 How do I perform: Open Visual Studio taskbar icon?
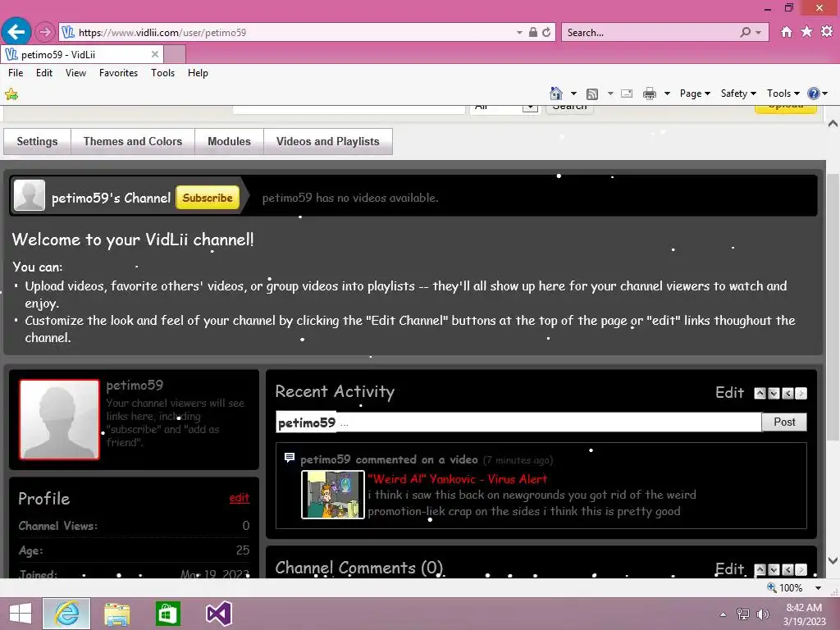tap(218, 614)
